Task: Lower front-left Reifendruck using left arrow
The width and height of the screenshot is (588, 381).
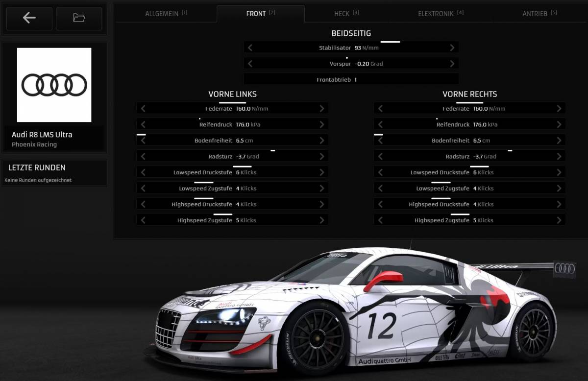Action: pos(143,124)
